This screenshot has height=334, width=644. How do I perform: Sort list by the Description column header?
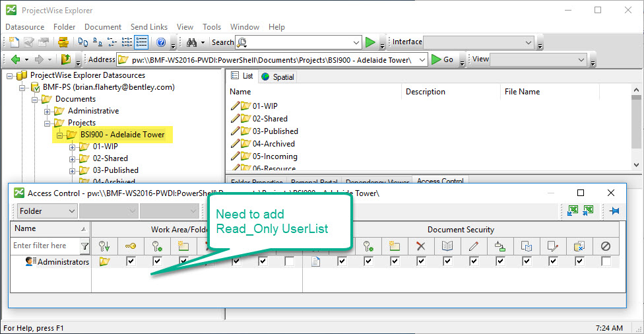pos(451,92)
